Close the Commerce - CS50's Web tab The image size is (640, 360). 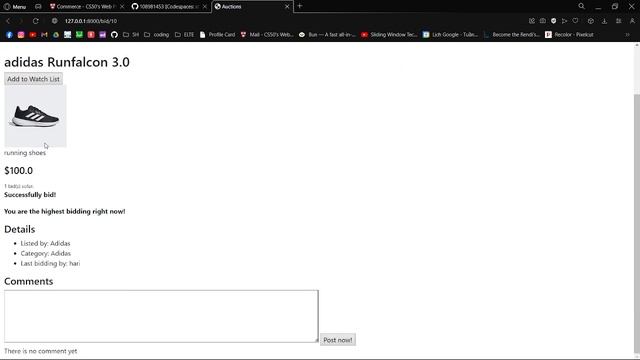(x=122, y=7)
